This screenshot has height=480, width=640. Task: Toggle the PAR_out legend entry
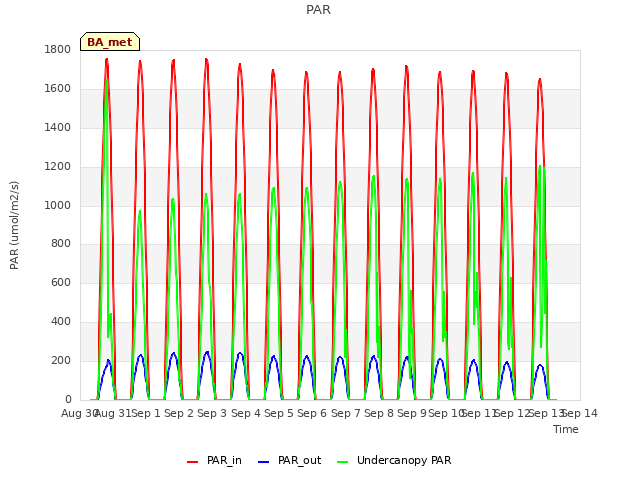point(290,460)
